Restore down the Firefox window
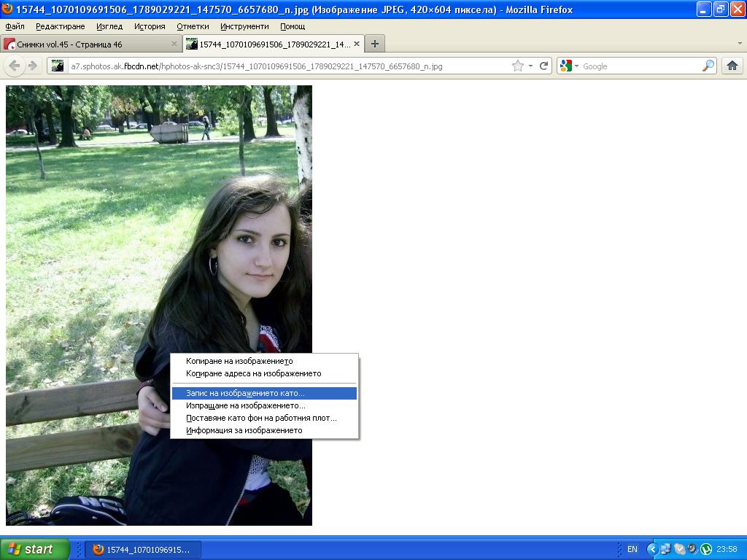This screenshot has height=560, width=747. [721, 9]
